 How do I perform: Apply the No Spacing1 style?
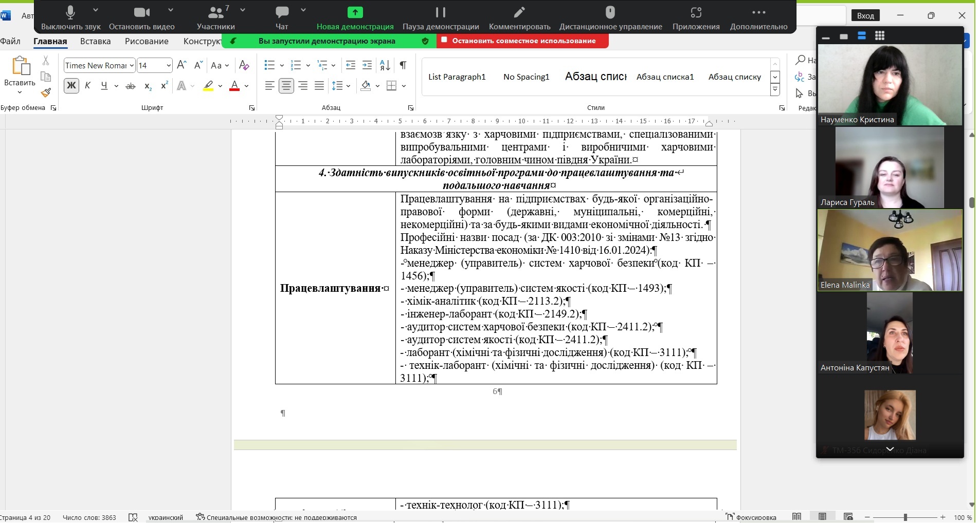click(527, 77)
